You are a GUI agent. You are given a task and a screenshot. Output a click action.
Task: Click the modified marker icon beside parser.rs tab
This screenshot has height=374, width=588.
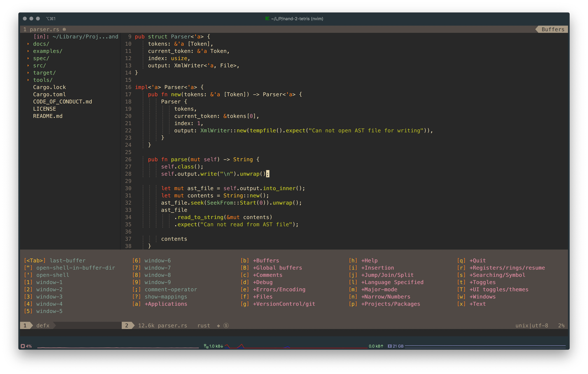tap(64, 29)
